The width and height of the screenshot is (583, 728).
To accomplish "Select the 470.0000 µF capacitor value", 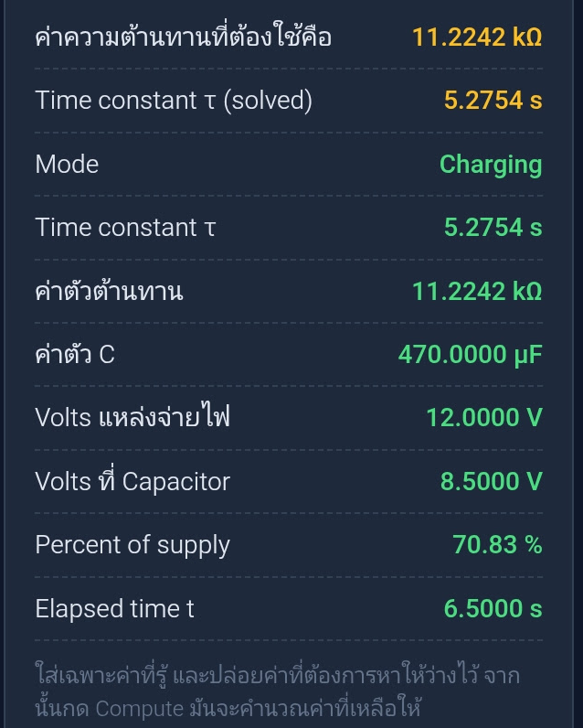I will 470,355.
